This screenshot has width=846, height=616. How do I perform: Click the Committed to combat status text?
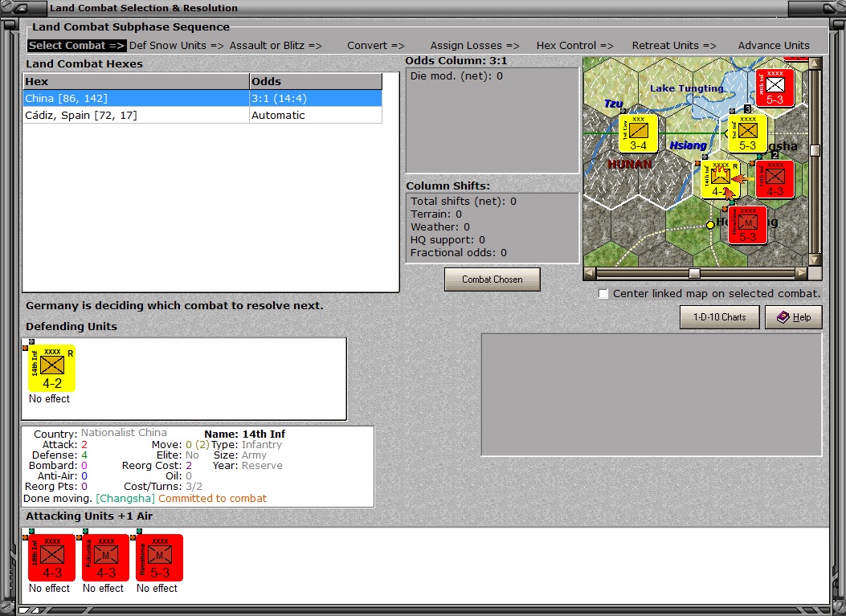click(213, 499)
